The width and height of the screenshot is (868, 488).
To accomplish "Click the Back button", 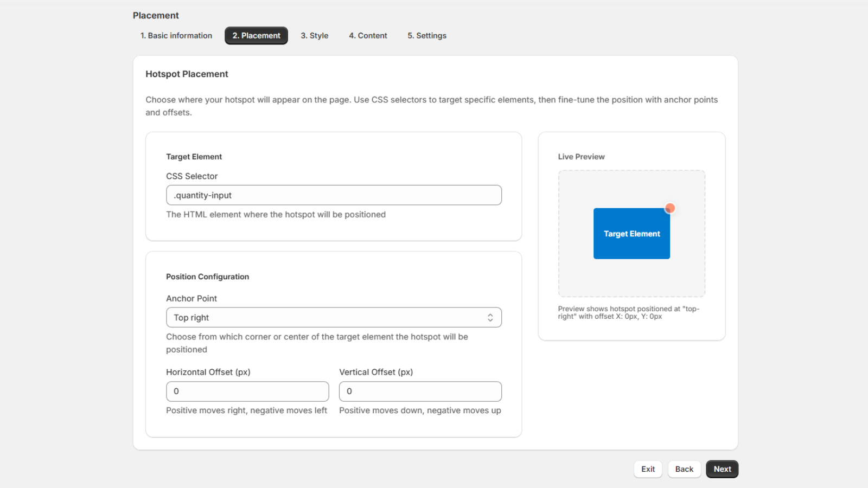I will point(684,469).
